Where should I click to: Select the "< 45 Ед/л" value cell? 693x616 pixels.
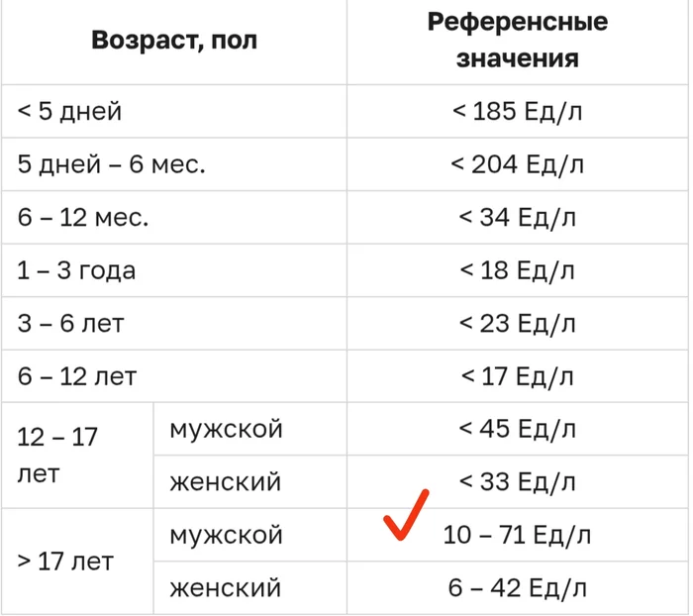(x=518, y=430)
